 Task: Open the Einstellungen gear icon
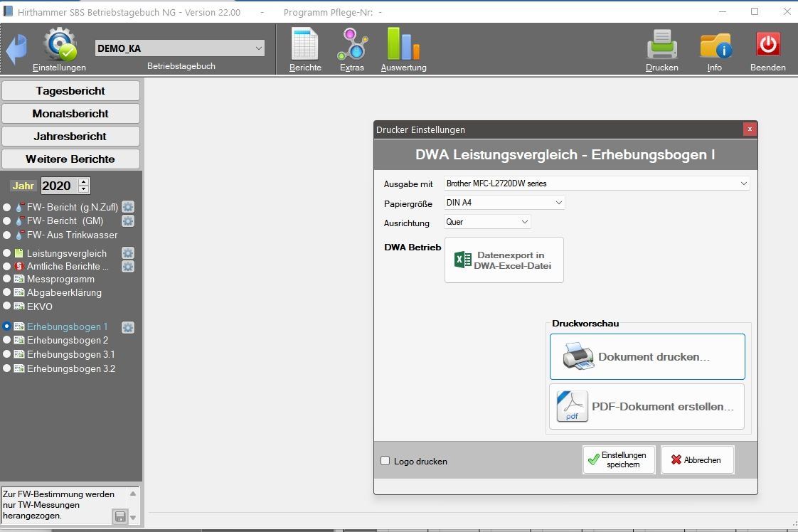pyautogui.click(x=59, y=47)
